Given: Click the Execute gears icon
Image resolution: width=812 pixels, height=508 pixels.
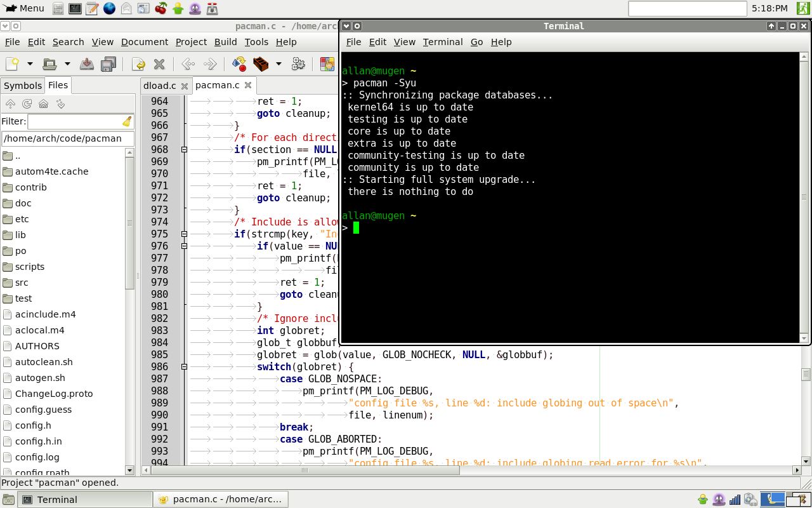Looking at the screenshot, I should click(298, 64).
